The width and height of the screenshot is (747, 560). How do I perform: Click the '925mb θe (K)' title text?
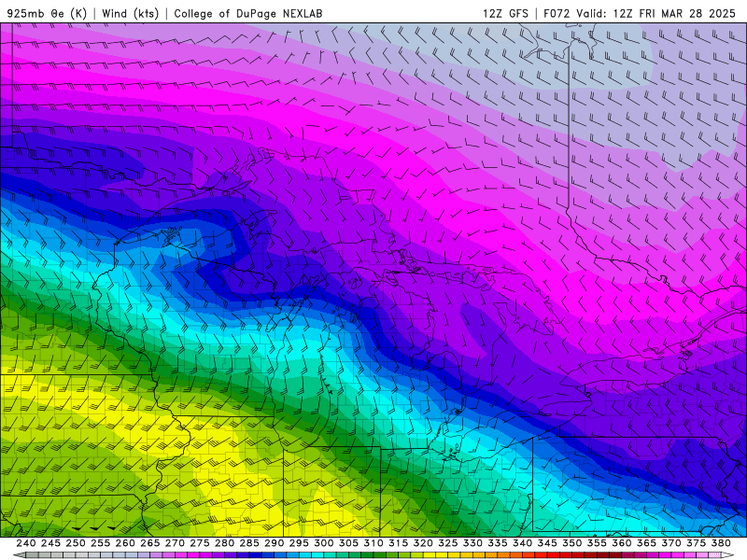(47, 13)
